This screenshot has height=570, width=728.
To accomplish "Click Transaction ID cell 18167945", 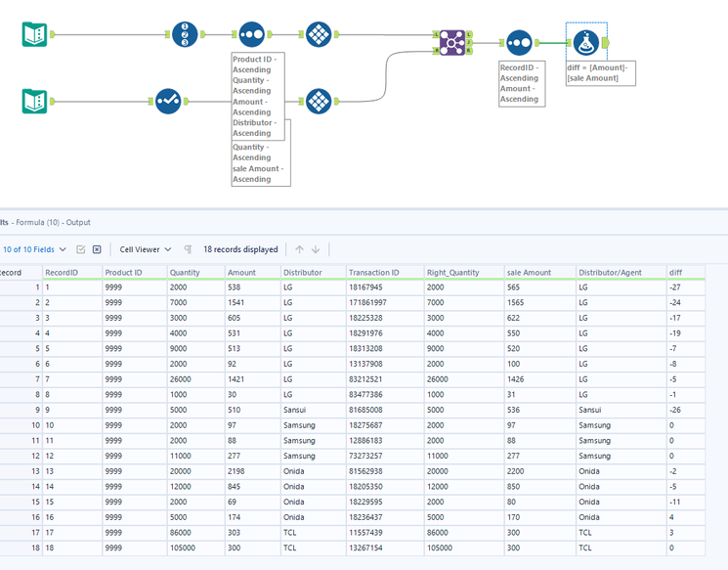I will (385, 287).
